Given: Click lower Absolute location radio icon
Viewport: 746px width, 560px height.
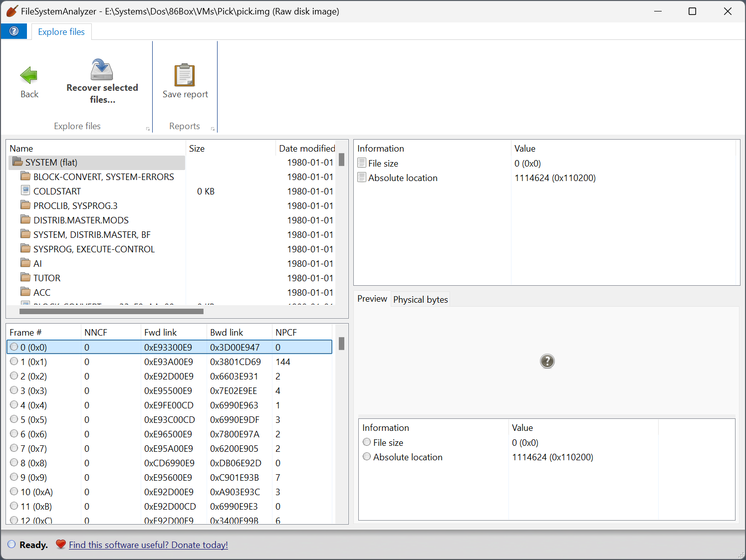Looking at the screenshot, I should (367, 456).
